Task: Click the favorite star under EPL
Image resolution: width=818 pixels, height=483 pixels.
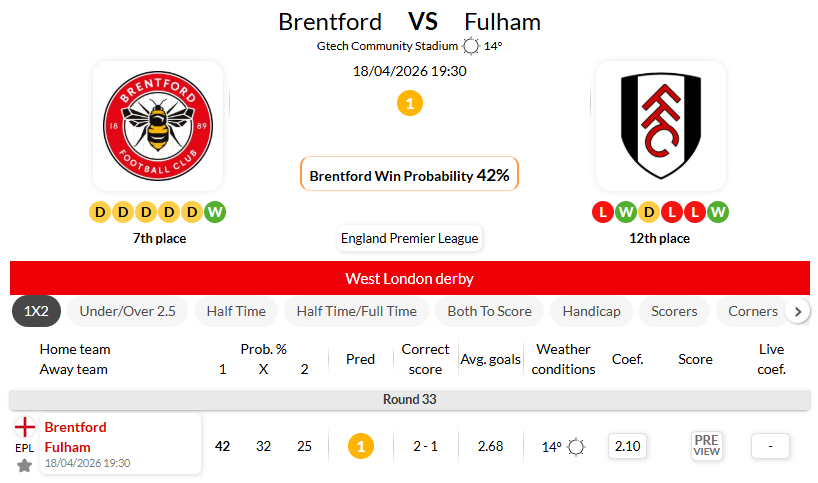Action: tap(24, 465)
